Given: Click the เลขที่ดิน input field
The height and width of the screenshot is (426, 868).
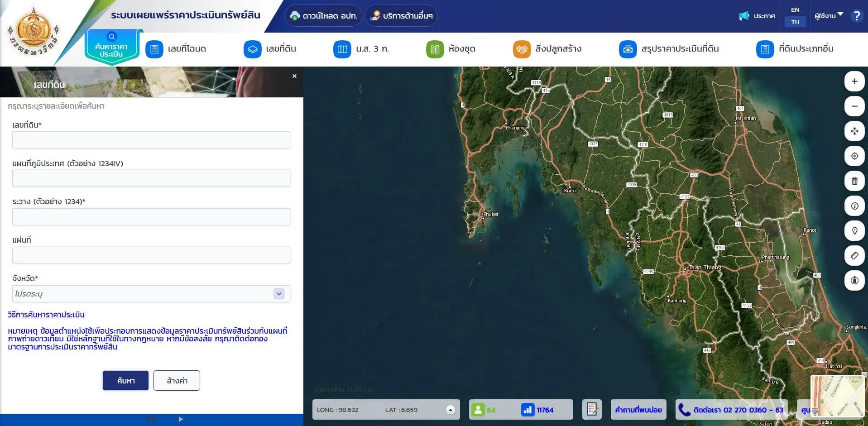Looking at the screenshot, I should pos(151,140).
